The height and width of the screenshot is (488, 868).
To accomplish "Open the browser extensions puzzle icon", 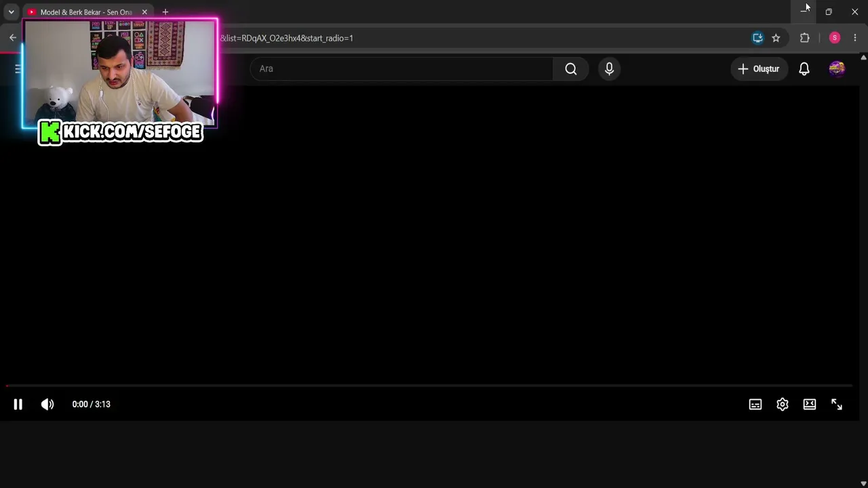I will click(804, 38).
